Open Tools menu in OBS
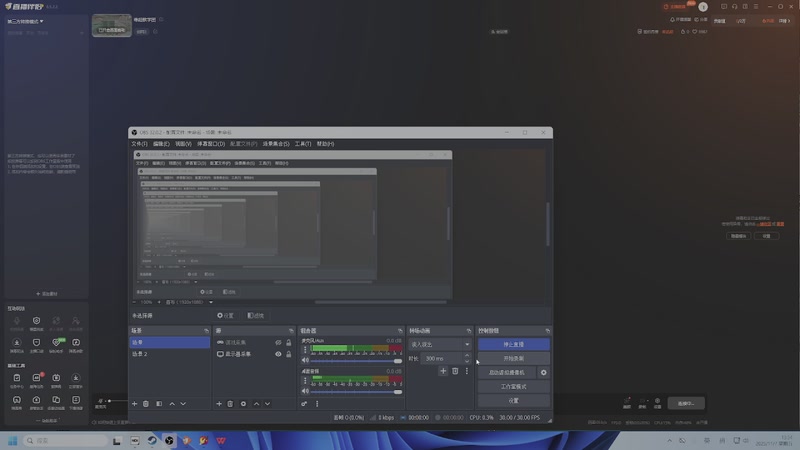 coord(303,144)
